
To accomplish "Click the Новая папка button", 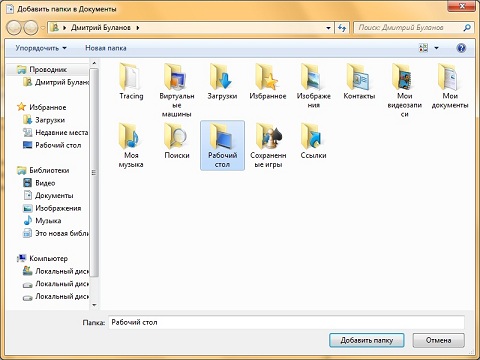I will coord(106,48).
